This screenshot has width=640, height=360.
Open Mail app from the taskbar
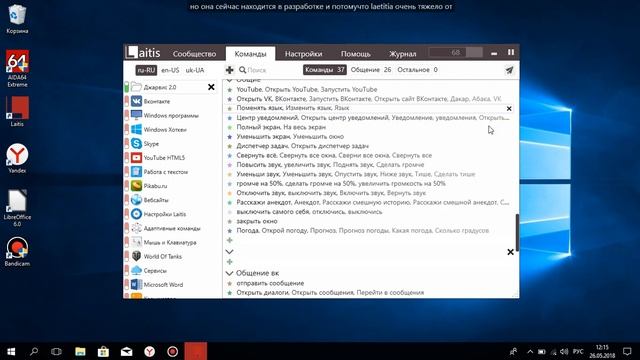tap(127, 351)
